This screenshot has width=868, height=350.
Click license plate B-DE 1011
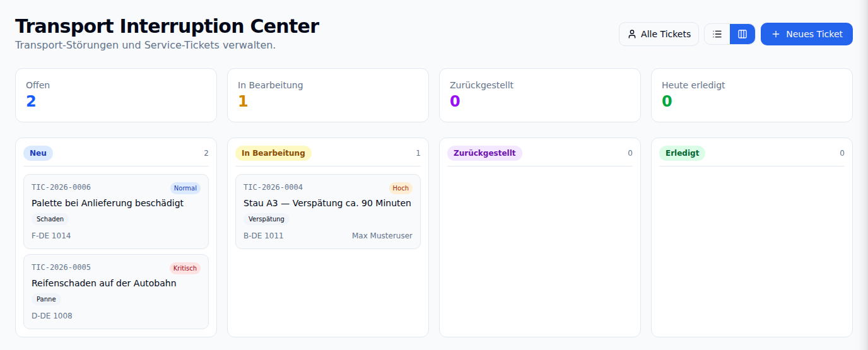click(x=264, y=236)
